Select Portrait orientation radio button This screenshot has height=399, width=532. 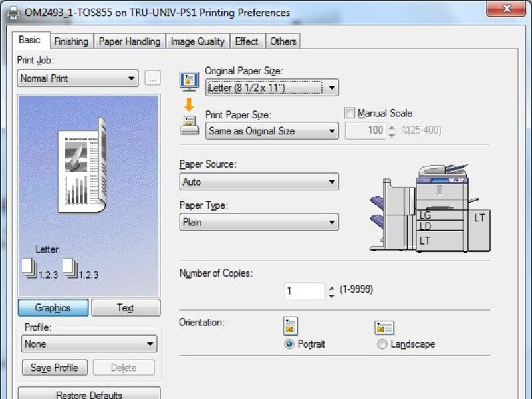(289, 344)
